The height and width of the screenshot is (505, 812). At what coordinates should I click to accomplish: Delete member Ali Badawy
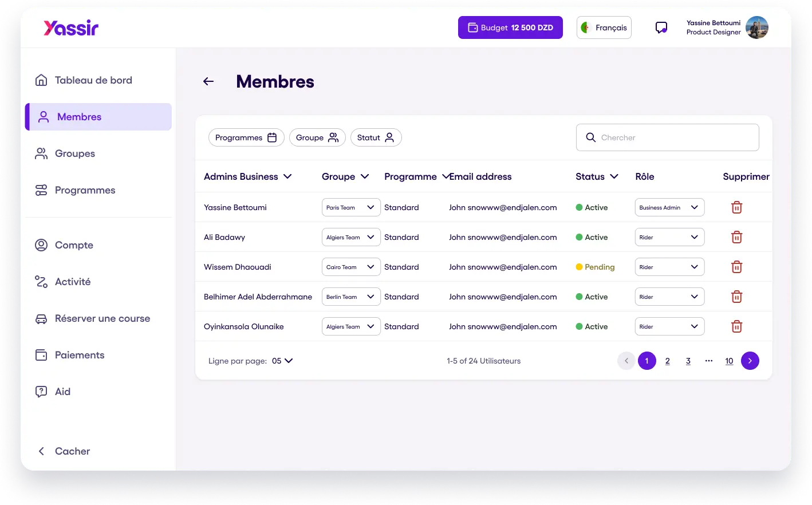pos(737,237)
